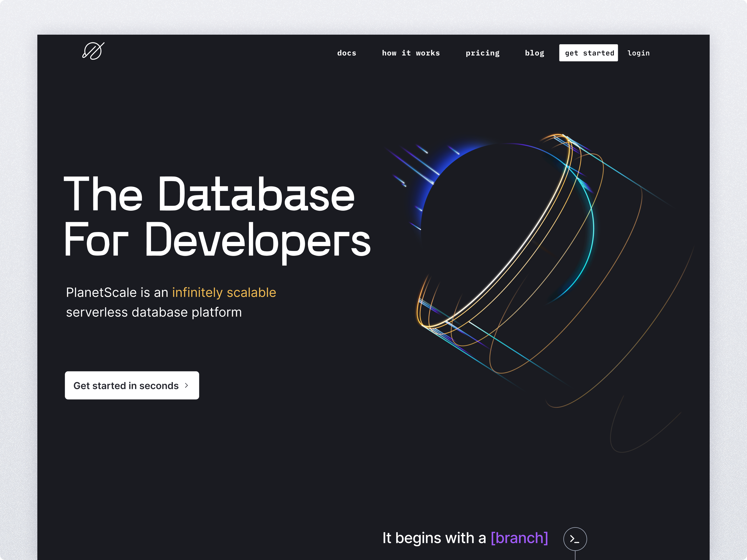The width and height of the screenshot is (747, 560).
Task: Go to the pricing page
Action: pyautogui.click(x=482, y=53)
